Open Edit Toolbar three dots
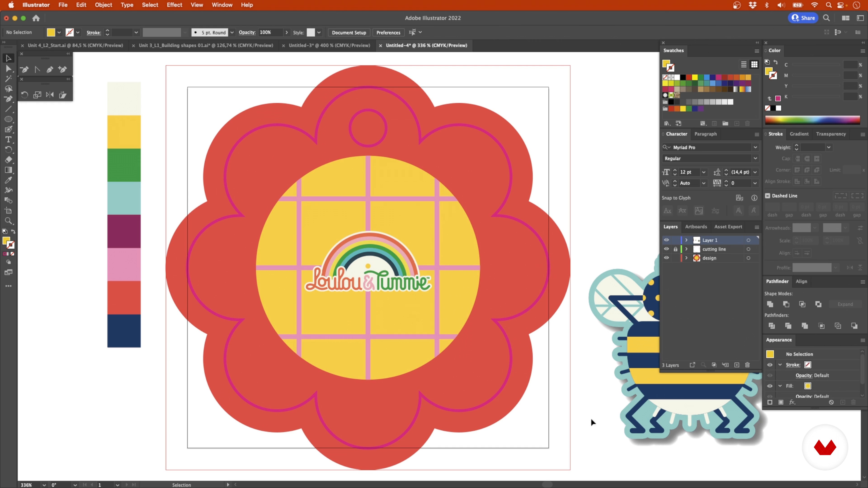 pos(8,286)
